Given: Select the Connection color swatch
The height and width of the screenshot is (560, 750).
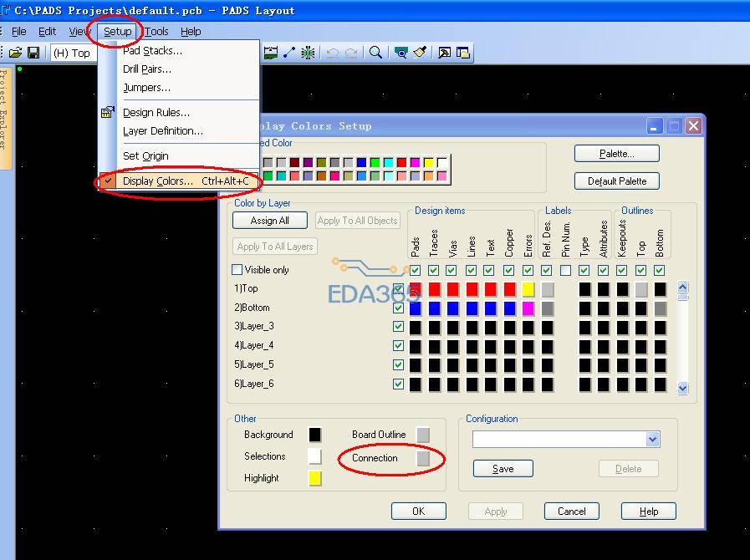Looking at the screenshot, I should [x=423, y=458].
